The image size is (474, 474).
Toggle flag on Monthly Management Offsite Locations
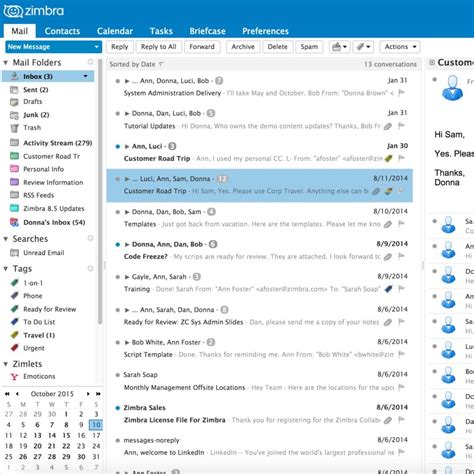click(402, 387)
